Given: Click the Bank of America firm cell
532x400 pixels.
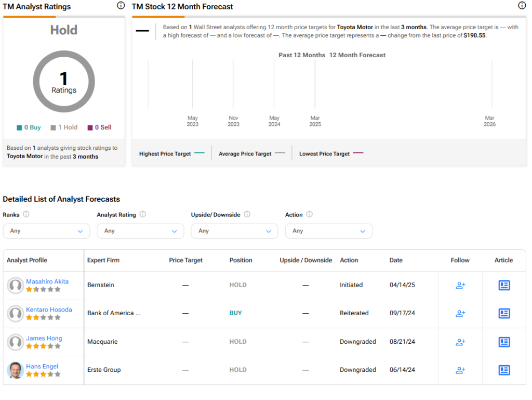Looking at the screenshot, I should (x=114, y=313).
